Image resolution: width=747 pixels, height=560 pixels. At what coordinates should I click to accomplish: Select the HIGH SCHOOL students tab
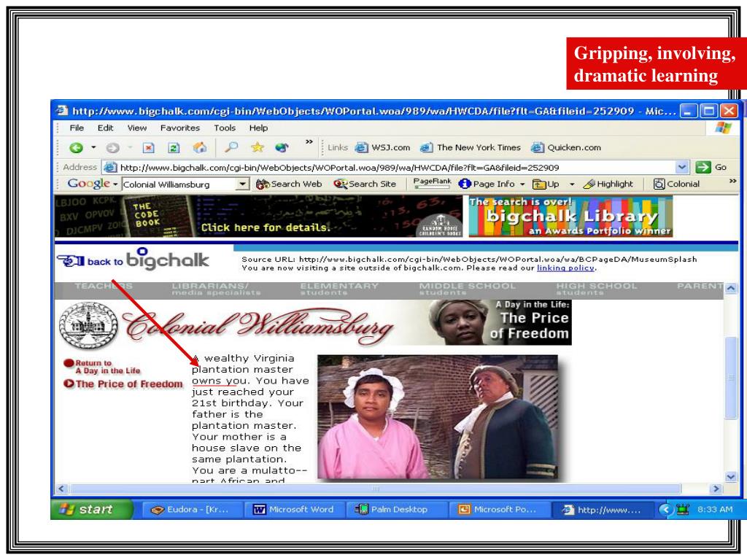point(597,289)
